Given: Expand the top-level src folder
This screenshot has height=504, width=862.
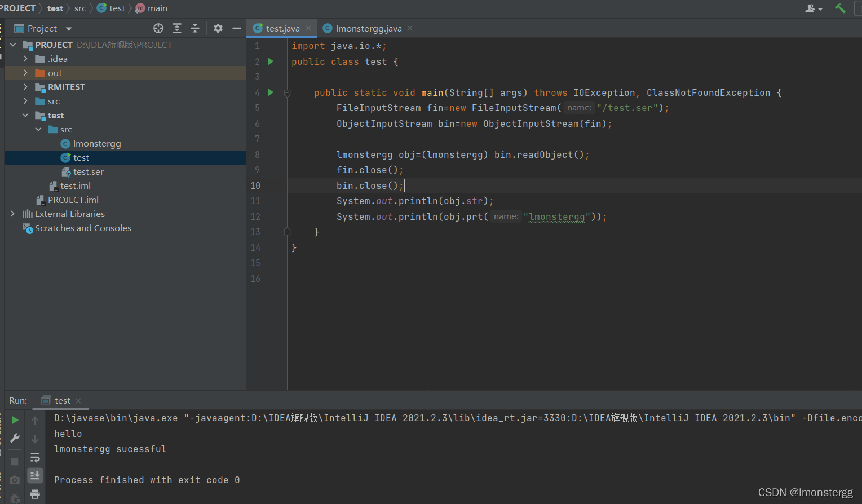Looking at the screenshot, I should [x=25, y=101].
